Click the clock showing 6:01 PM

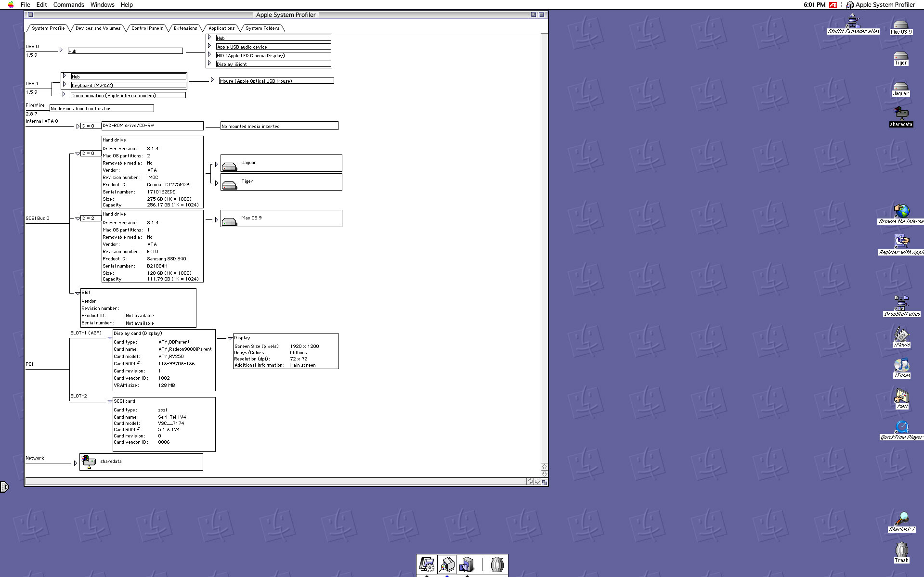click(814, 5)
